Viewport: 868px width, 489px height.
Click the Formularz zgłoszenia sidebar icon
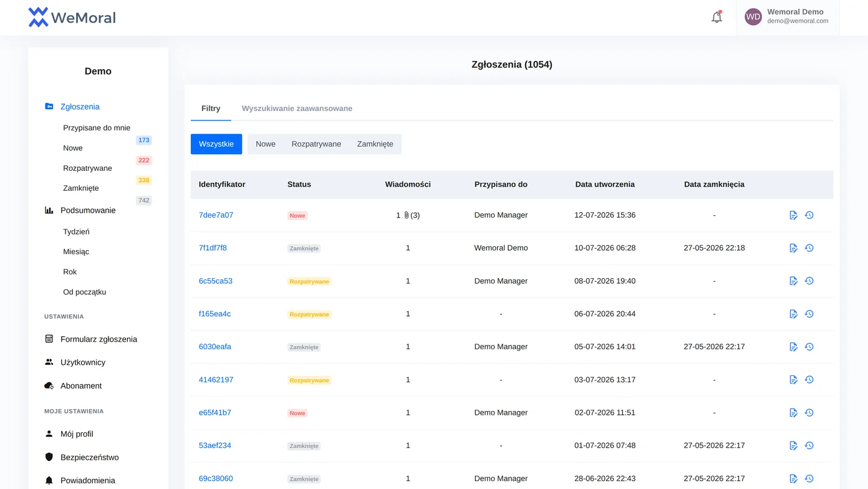[49, 339]
